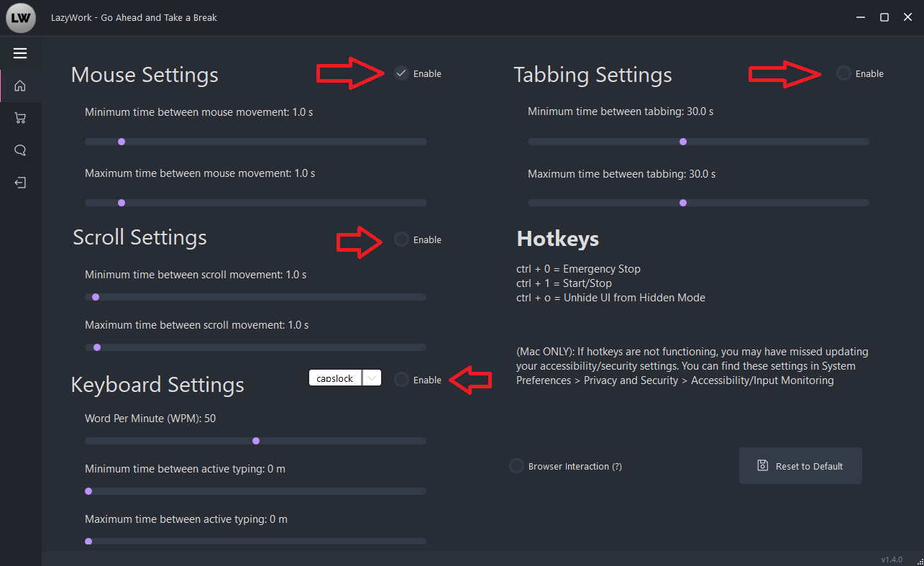Screen dimensions: 924x566
Task: Click 'ctrl + 0 = Emergency Stop' text
Action: [x=578, y=269]
